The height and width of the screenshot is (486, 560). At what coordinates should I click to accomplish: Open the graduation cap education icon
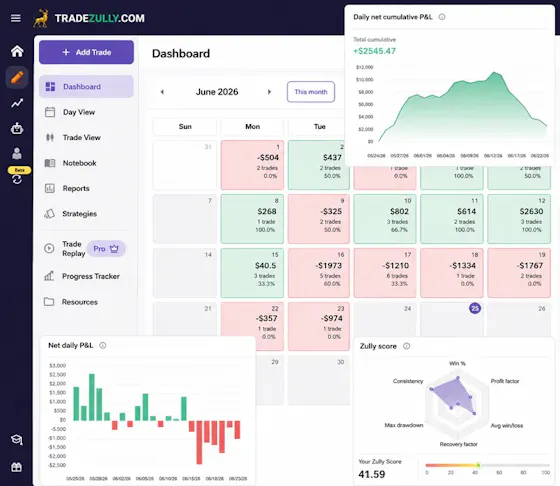[17, 440]
